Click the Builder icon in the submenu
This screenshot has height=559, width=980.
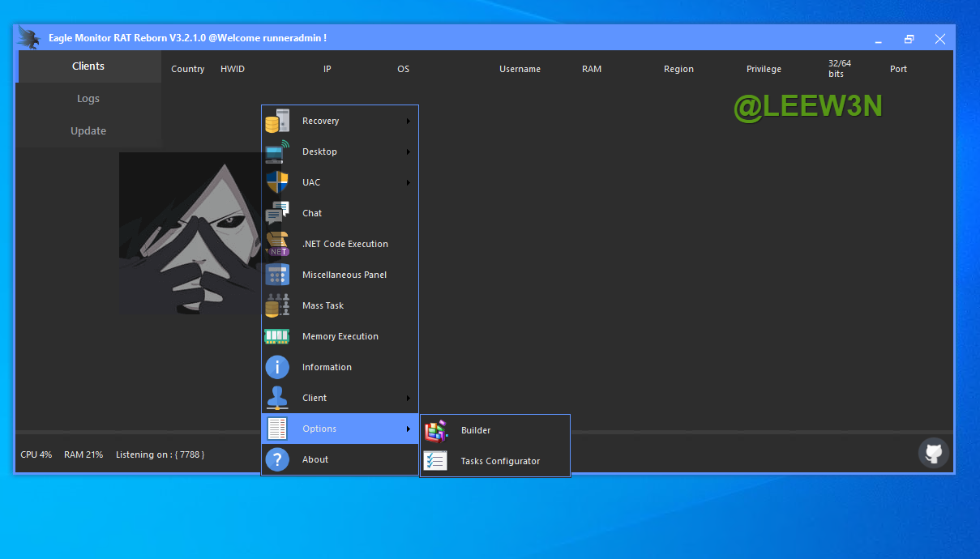click(436, 430)
